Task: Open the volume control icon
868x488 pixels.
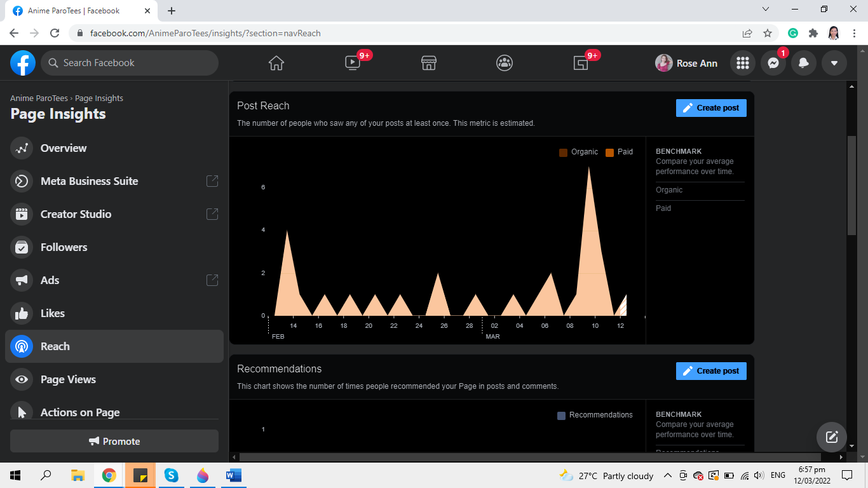Action: (759, 475)
